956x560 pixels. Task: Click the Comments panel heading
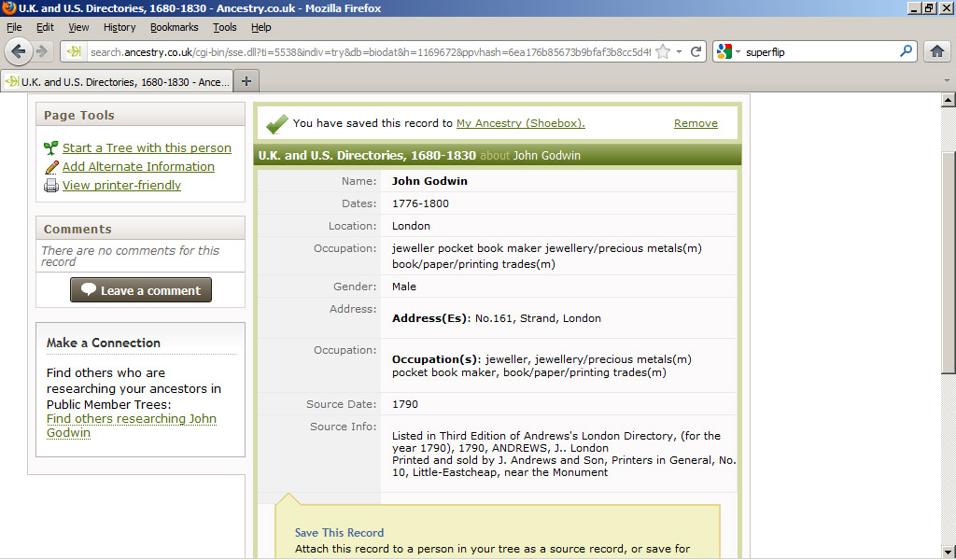(77, 229)
